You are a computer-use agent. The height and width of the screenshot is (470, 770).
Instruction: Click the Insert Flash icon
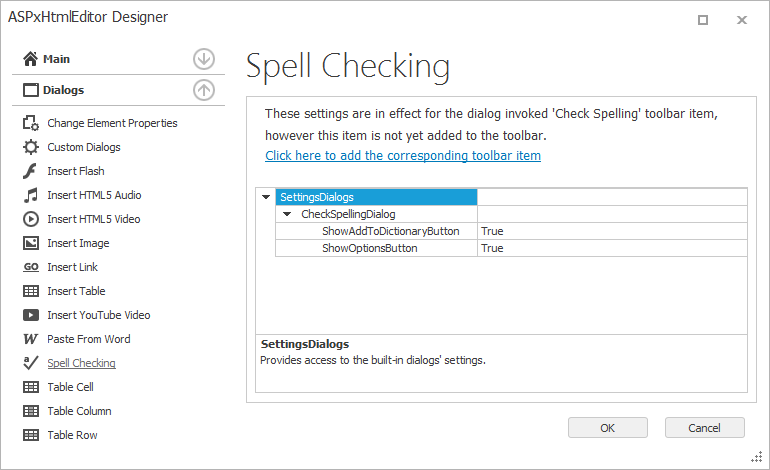30,171
